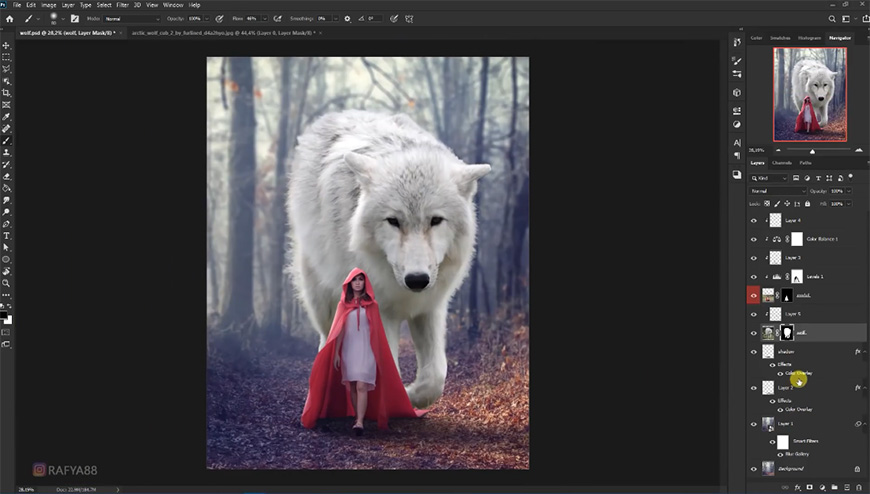Click the foreground color swatch

point(4,315)
